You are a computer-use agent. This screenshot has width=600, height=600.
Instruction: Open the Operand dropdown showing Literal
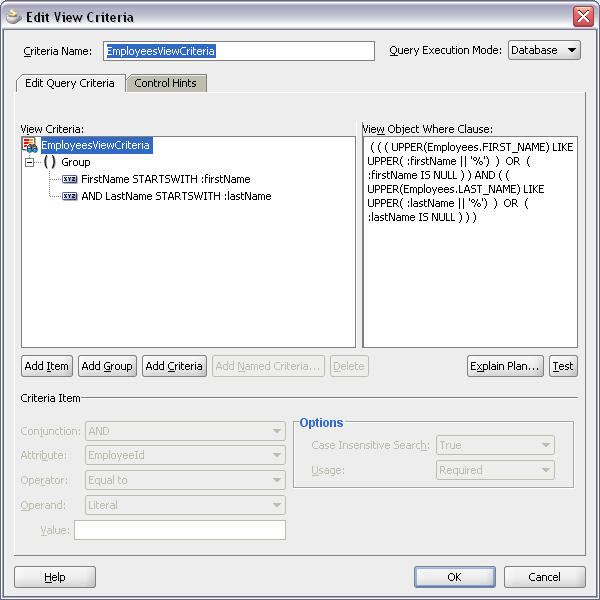(x=185, y=505)
